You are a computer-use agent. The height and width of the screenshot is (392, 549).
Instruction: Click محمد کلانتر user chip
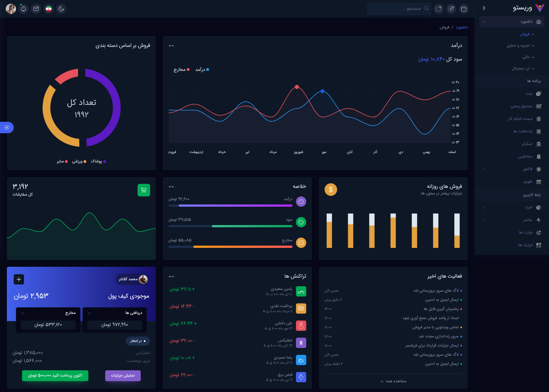pos(132,279)
